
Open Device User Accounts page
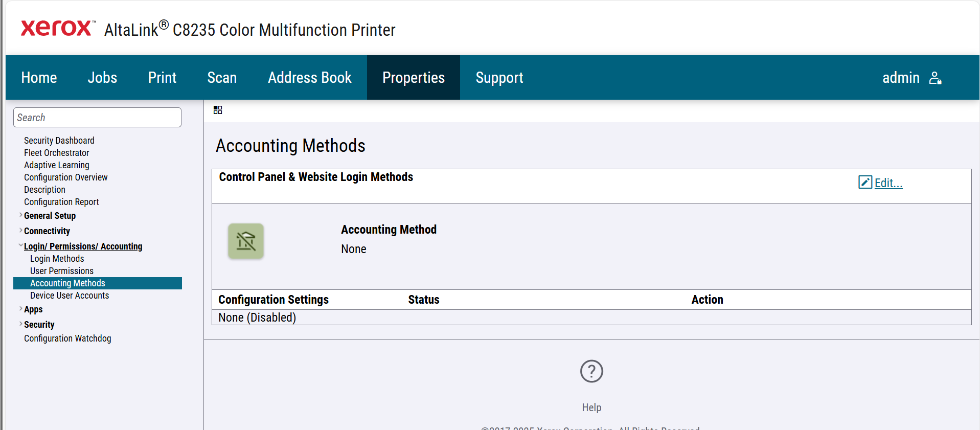pyautogui.click(x=70, y=296)
